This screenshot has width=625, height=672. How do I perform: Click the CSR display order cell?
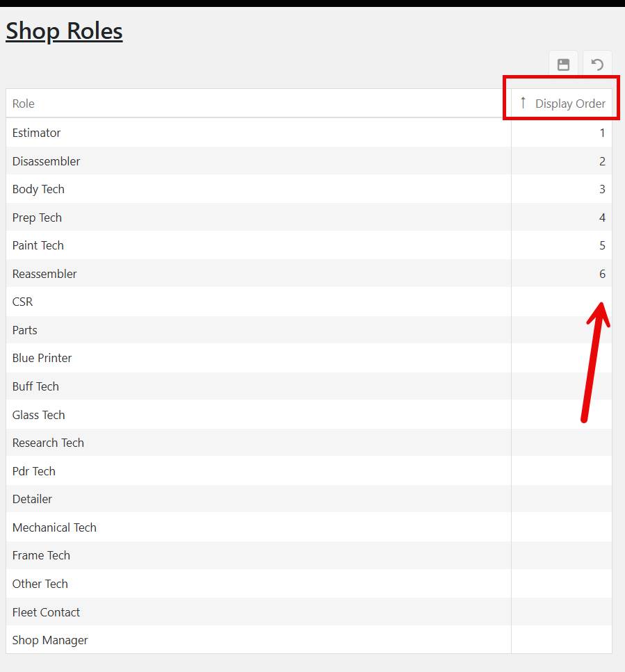click(561, 302)
